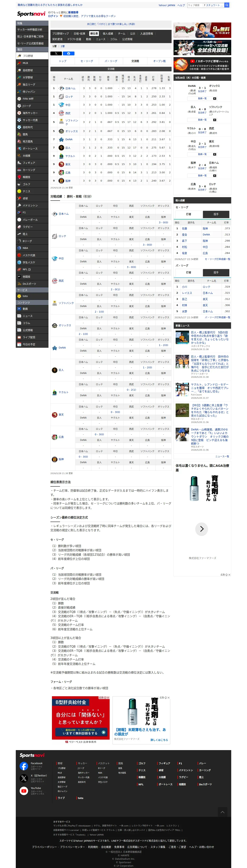Image resolution: width=247 pixels, height=868 pixels.
Task: Open the スポーツナビ野球チャンネル banner
Action: click(x=202, y=65)
